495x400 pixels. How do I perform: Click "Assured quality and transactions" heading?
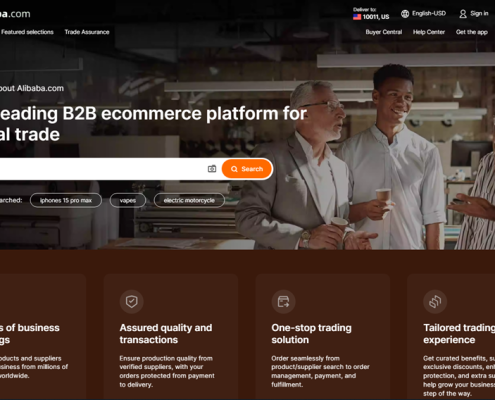coord(166,334)
